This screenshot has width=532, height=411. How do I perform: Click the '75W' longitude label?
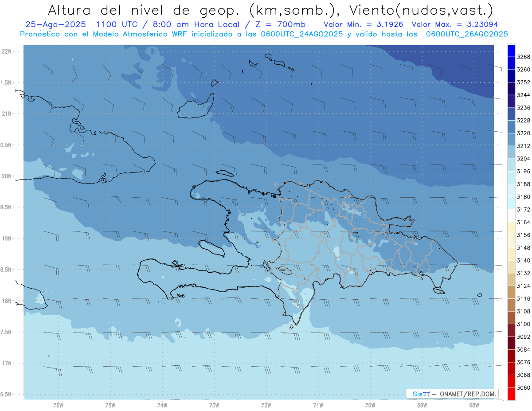click(110, 405)
